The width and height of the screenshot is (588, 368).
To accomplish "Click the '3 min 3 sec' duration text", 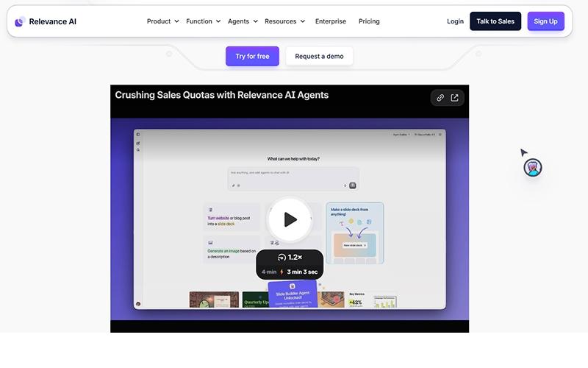I will click(x=302, y=272).
